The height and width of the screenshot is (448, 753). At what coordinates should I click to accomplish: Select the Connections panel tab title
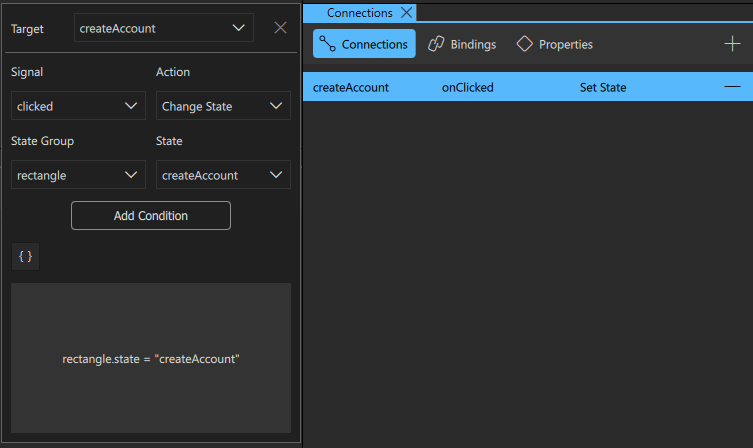pyautogui.click(x=360, y=13)
